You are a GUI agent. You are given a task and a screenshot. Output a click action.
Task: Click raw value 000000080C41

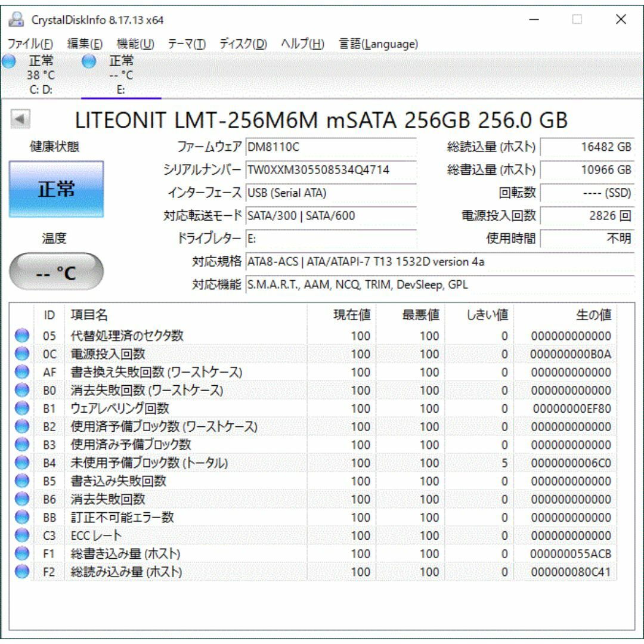pos(571,572)
